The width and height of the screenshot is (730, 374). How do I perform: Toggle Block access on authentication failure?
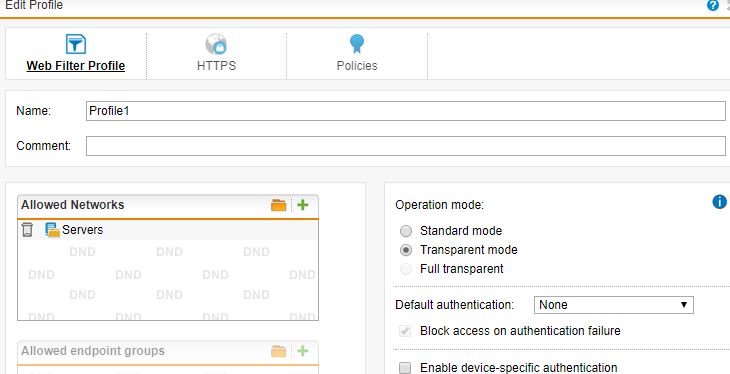406,331
